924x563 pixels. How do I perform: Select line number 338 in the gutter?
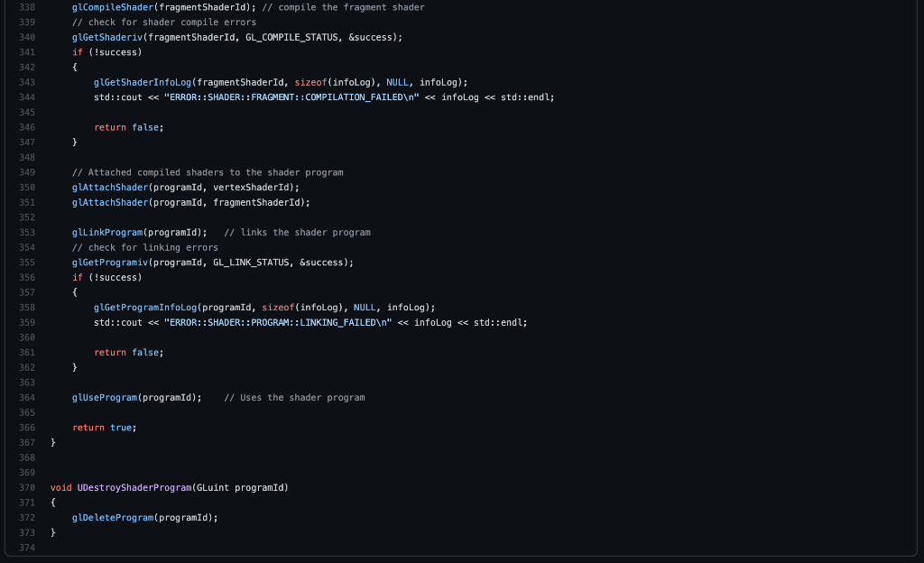pos(27,7)
